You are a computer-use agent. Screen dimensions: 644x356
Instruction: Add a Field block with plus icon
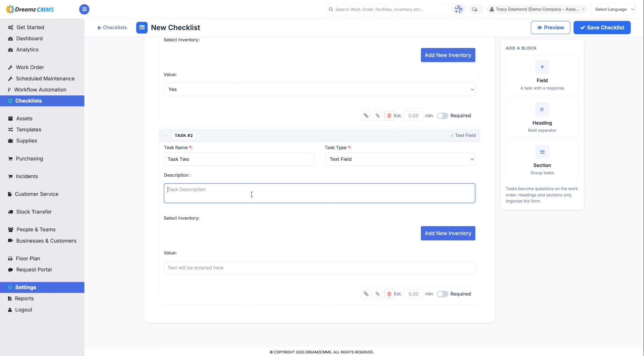[x=542, y=67]
